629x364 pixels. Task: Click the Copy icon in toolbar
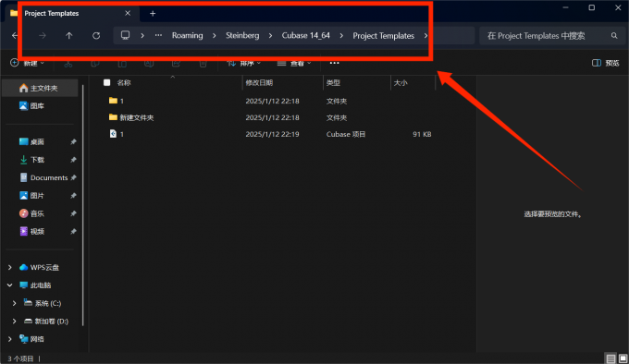95,63
